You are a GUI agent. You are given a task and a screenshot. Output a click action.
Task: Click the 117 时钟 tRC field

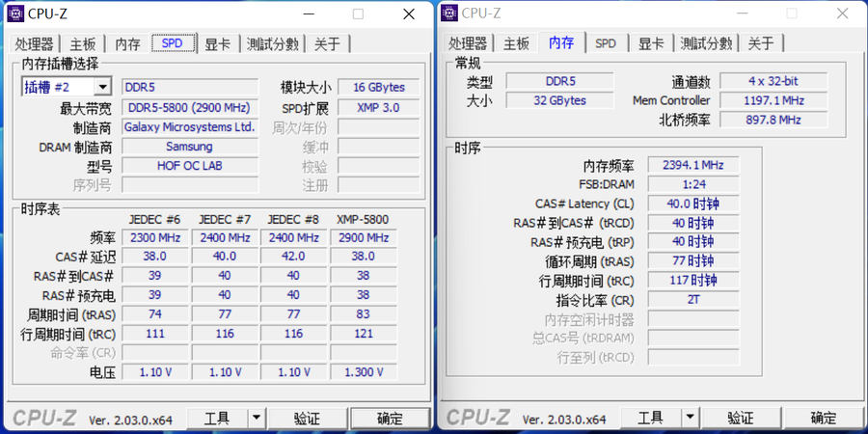(x=693, y=280)
